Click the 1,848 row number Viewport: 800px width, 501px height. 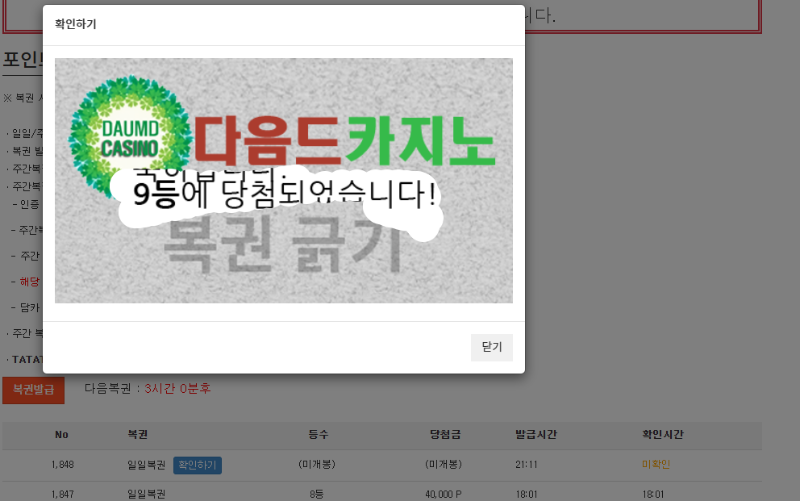[x=62, y=465]
